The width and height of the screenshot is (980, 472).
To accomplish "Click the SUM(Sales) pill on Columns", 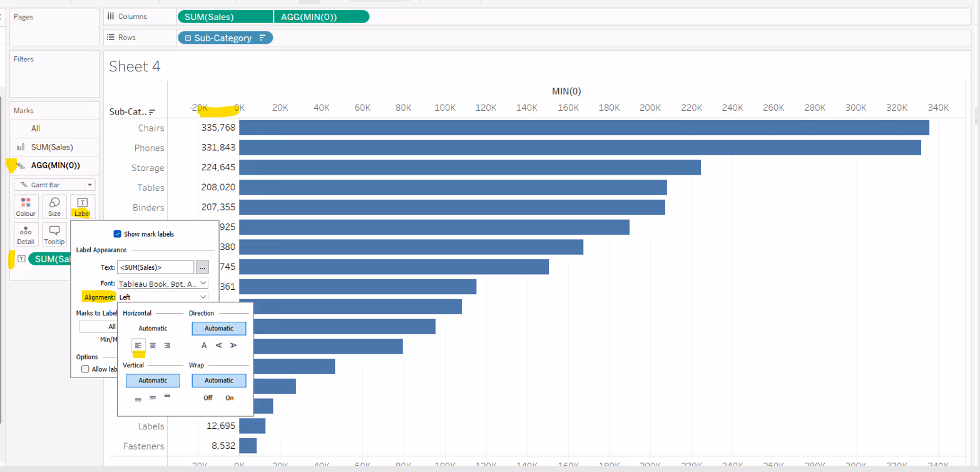I will pos(225,17).
